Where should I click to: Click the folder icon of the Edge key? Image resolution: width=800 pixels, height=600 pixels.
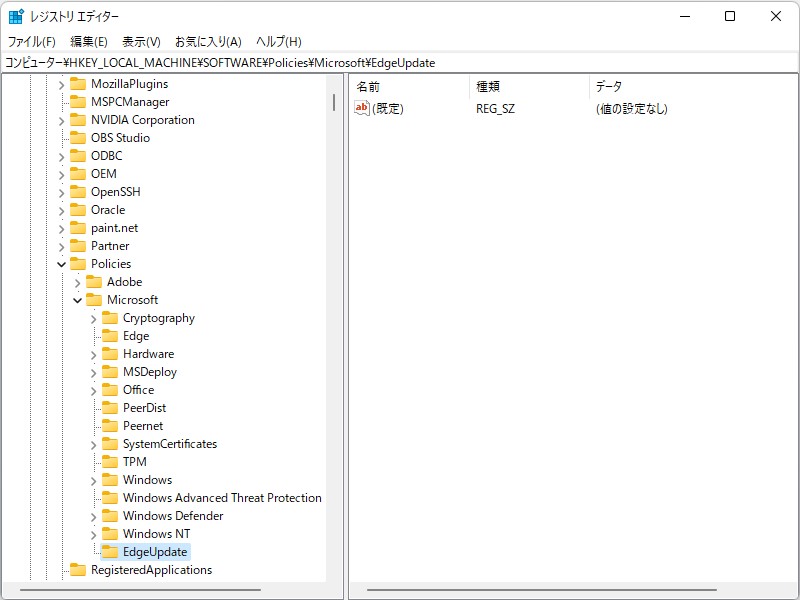point(110,336)
